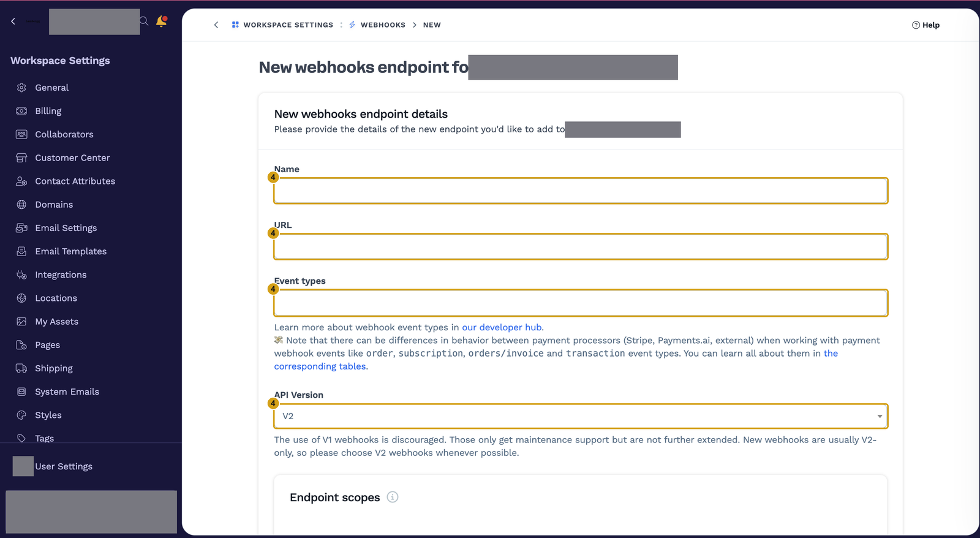
Task: Focus the URL input field
Action: [x=581, y=246]
